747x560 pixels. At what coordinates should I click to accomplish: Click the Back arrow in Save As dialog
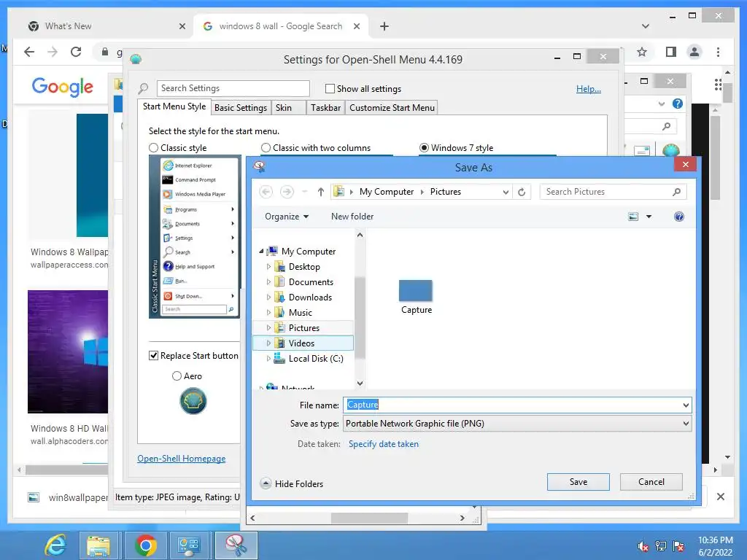266,192
